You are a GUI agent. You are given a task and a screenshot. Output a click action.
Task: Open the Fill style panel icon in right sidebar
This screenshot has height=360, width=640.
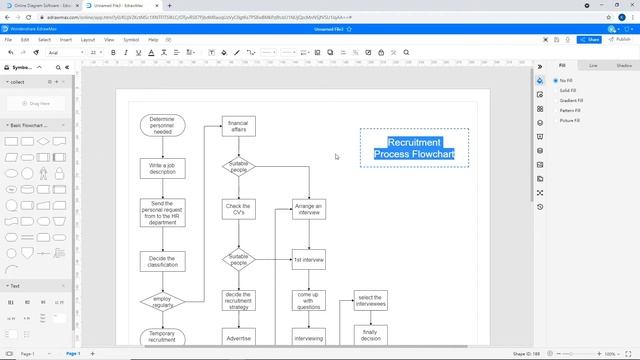540,81
